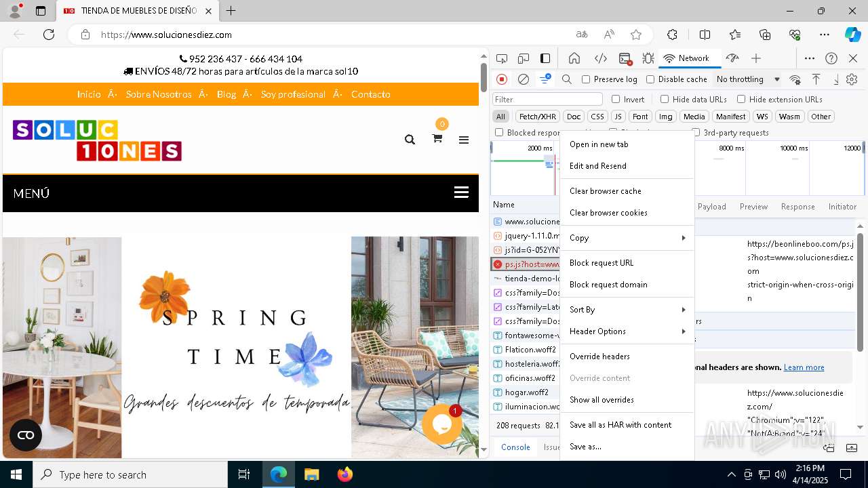Click inside the network Filter field

pos(547,99)
